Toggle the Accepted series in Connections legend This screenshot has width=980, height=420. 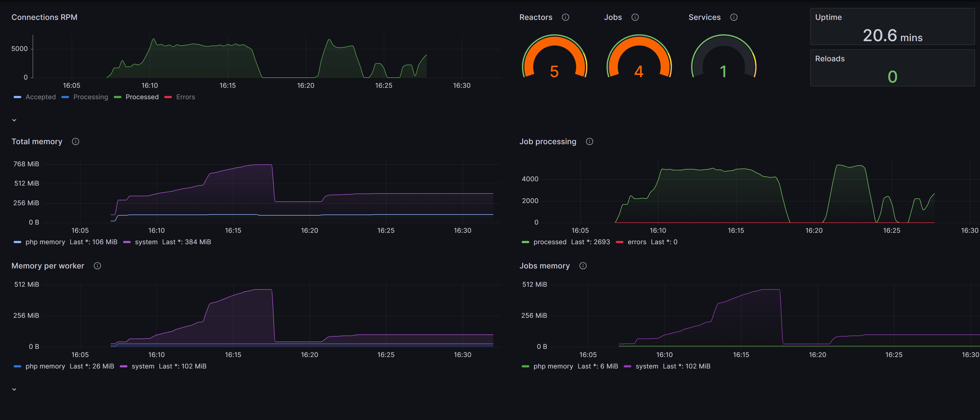[x=40, y=97]
